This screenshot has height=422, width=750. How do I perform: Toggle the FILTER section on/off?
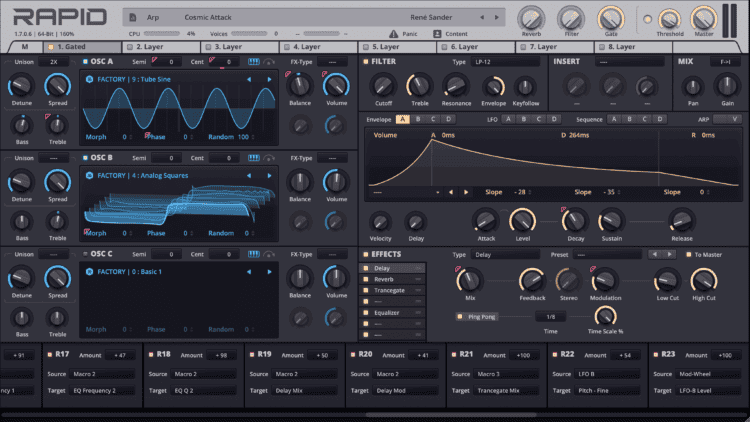(365, 62)
